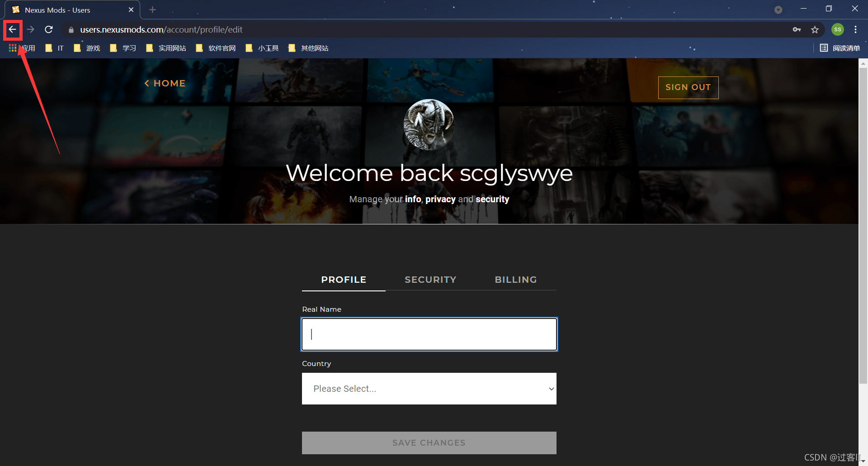Open the 游戏 bookmark folder

pos(87,48)
